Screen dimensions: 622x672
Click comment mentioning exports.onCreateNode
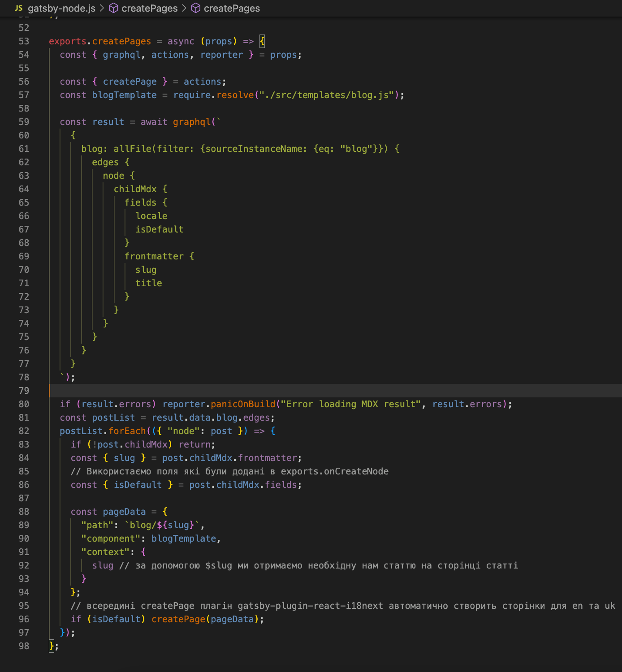[229, 471]
